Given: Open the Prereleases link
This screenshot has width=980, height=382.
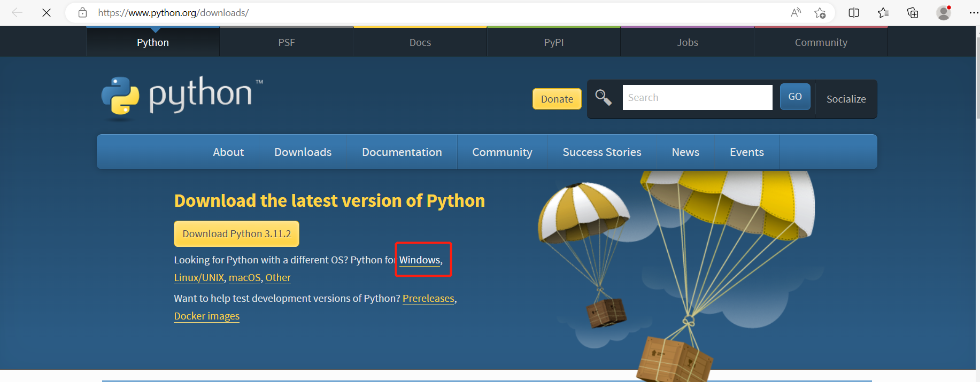Looking at the screenshot, I should coord(428,299).
